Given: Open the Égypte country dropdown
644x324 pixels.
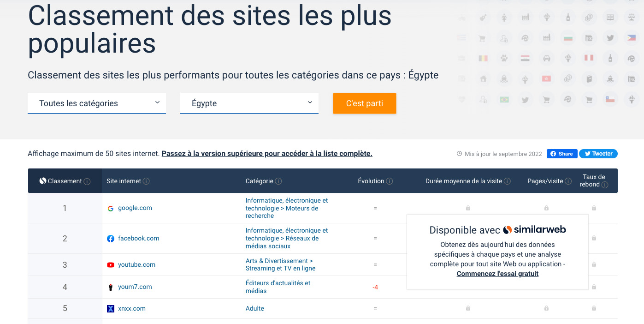Looking at the screenshot, I should click(249, 103).
